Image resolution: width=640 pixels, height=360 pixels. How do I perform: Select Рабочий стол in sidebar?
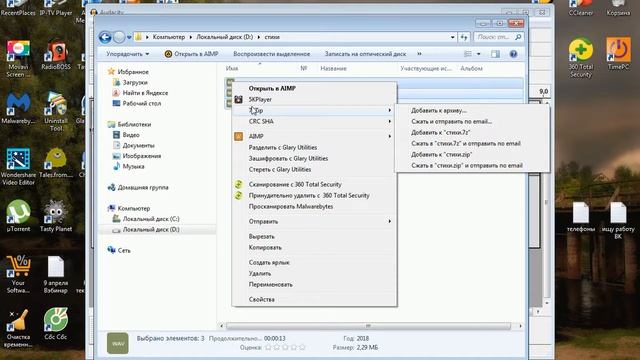tap(141, 104)
